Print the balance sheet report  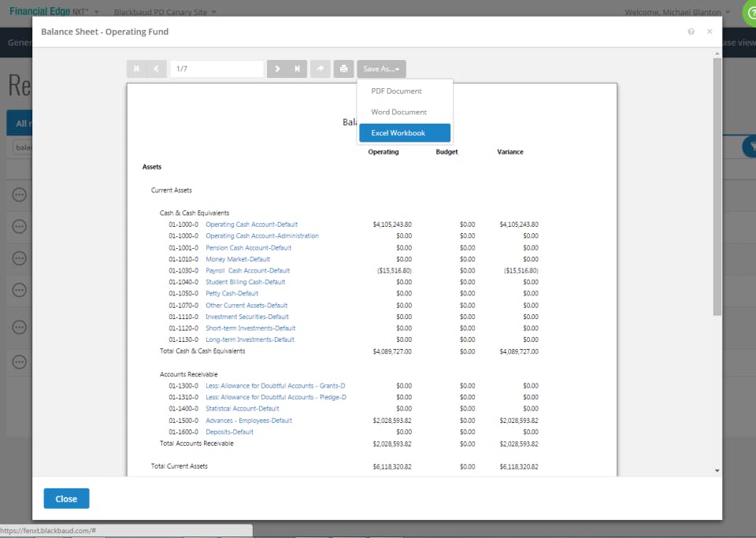[x=344, y=69]
